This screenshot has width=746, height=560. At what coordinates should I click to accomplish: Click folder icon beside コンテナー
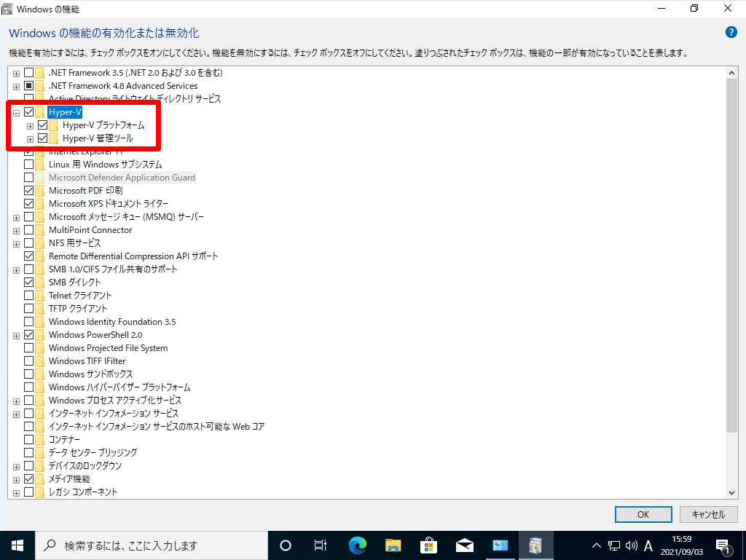pyautogui.click(x=40, y=439)
